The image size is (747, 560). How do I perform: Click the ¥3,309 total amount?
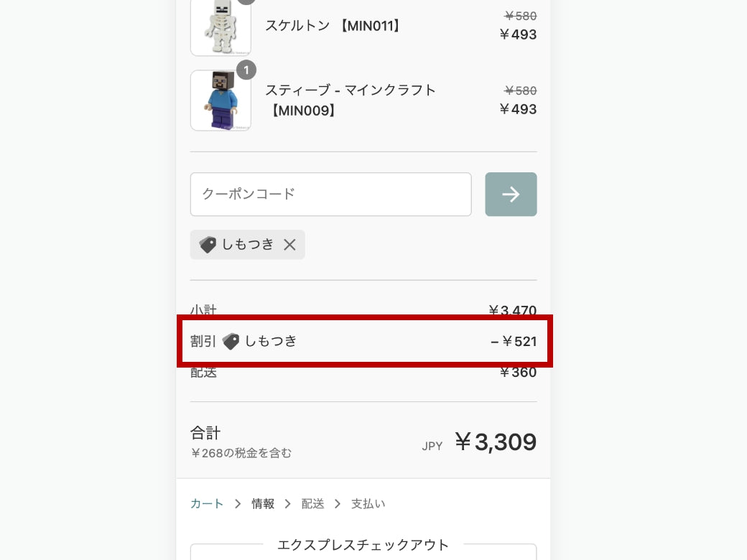pos(496,442)
